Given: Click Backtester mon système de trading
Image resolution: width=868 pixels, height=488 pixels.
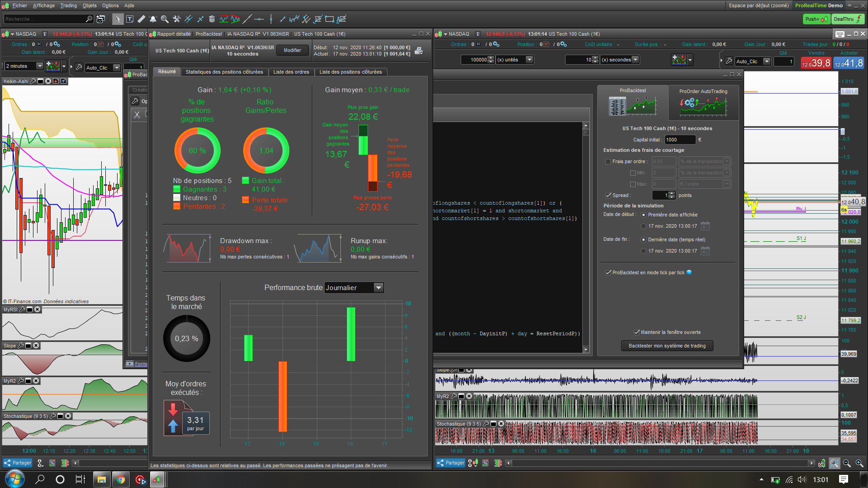Looking at the screenshot, I should 667,346.
